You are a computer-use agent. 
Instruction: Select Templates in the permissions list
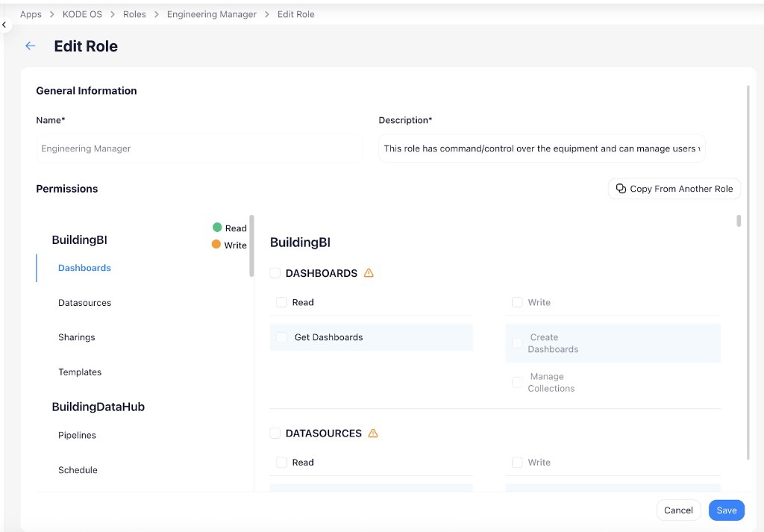click(x=80, y=372)
